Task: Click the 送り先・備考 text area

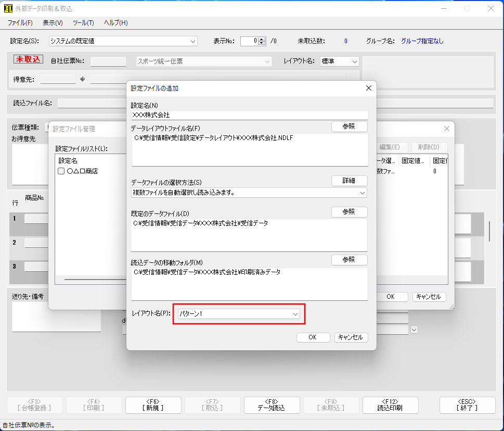Action: [x=57, y=317]
